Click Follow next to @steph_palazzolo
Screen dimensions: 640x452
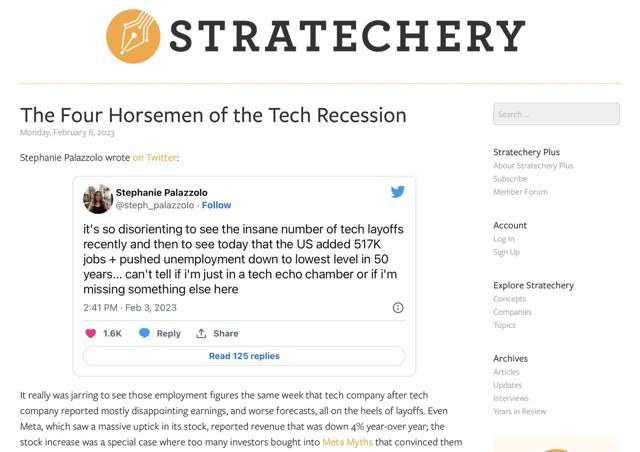[x=216, y=205]
